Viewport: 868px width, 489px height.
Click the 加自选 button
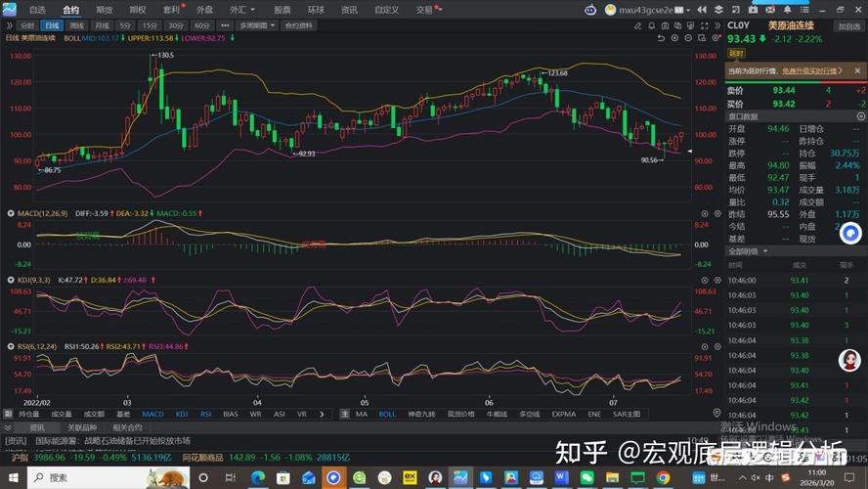coord(849,26)
